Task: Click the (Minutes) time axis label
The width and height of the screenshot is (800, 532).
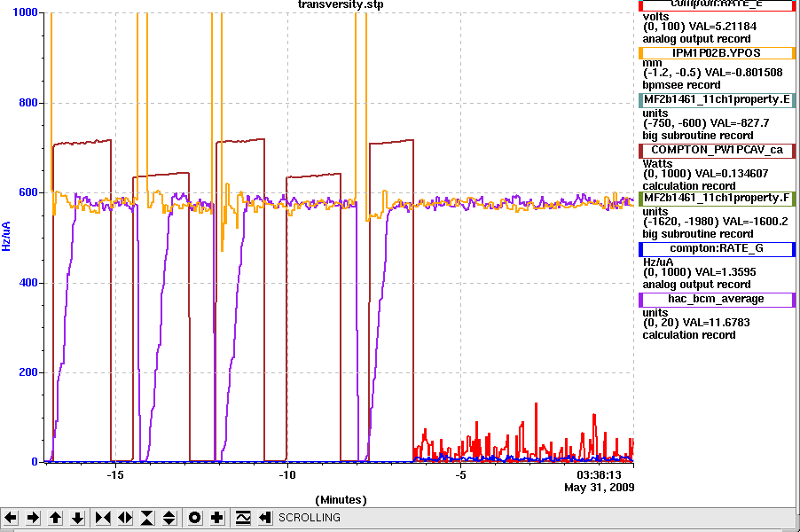Action: point(341,500)
